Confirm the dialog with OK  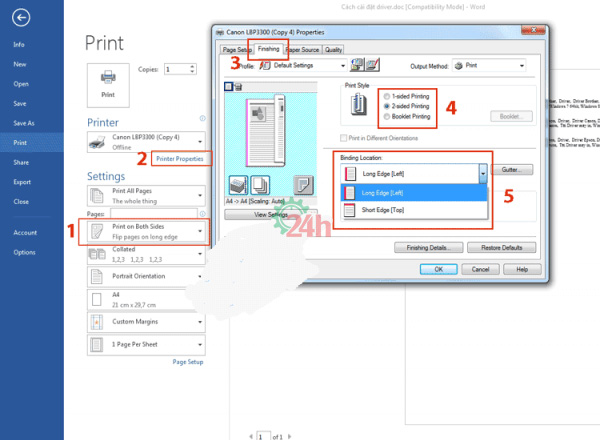[439, 269]
